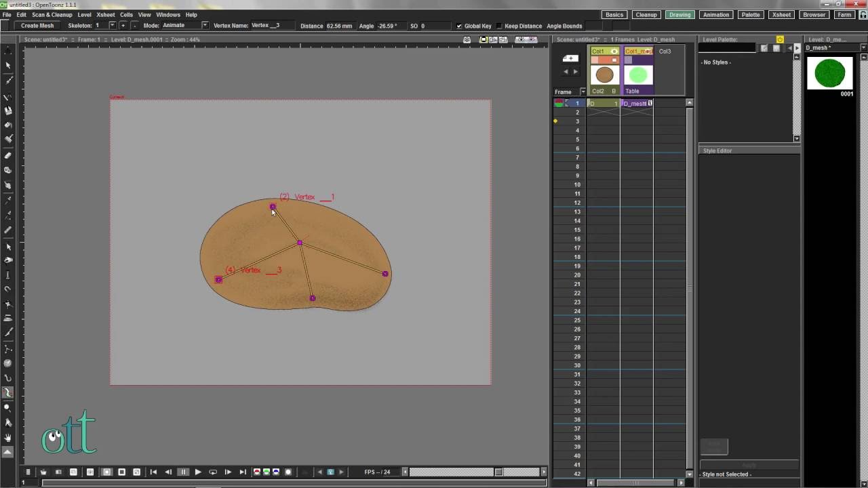Viewport: 868px width, 488px height.
Task: Open the Xsheet menu
Action: pyautogui.click(x=105, y=15)
